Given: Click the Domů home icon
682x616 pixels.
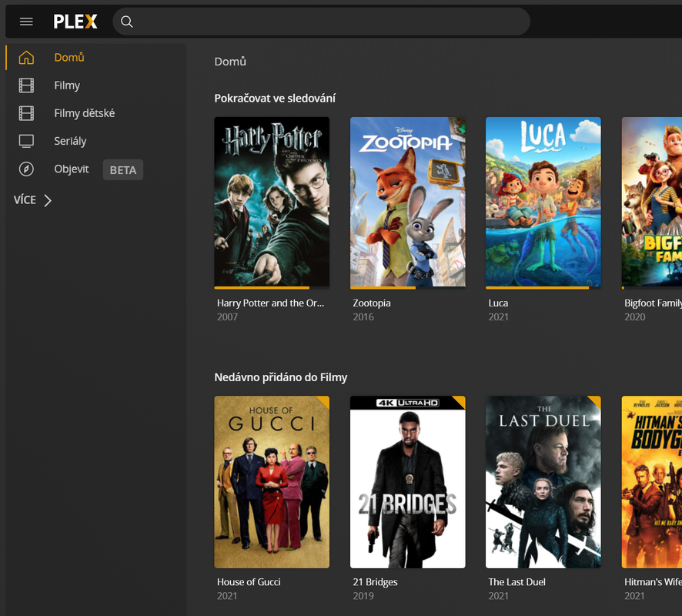Looking at the screenshot, I should [x=26, y=58].
